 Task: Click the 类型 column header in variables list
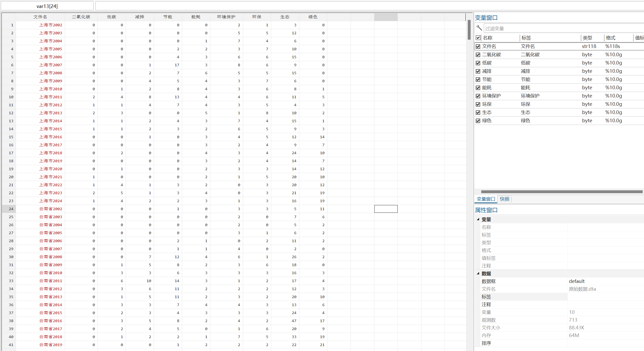click(587, 38)
